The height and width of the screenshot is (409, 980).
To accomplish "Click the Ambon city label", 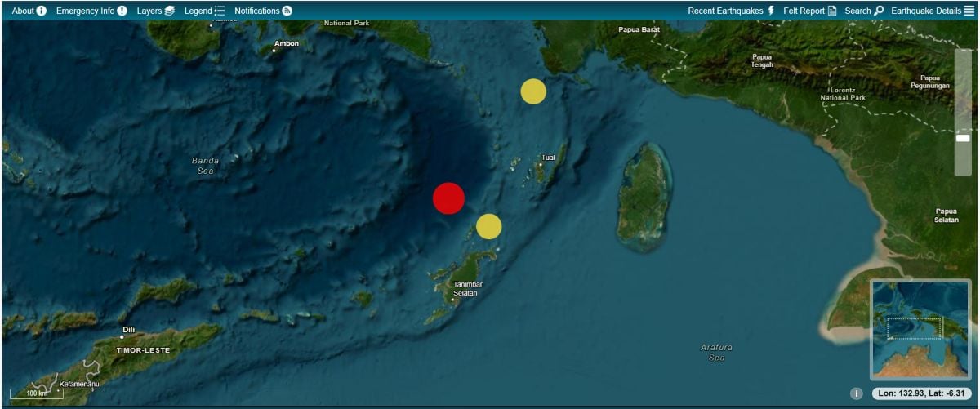I will tap(287, 43).
